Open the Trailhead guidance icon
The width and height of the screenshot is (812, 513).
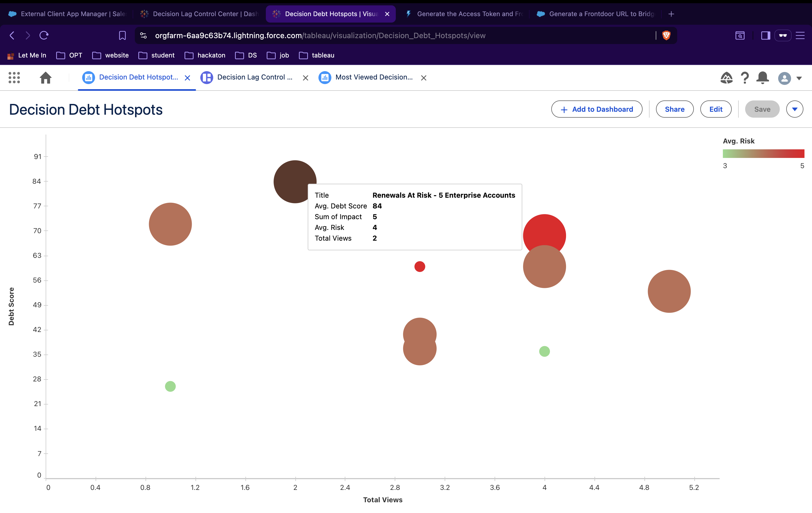click(x=726, y=78)
